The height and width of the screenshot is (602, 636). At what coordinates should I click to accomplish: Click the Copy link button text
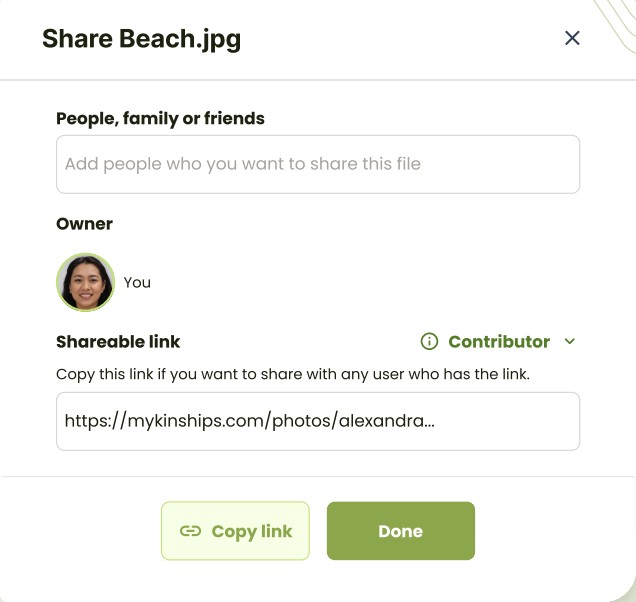point(252,531)
